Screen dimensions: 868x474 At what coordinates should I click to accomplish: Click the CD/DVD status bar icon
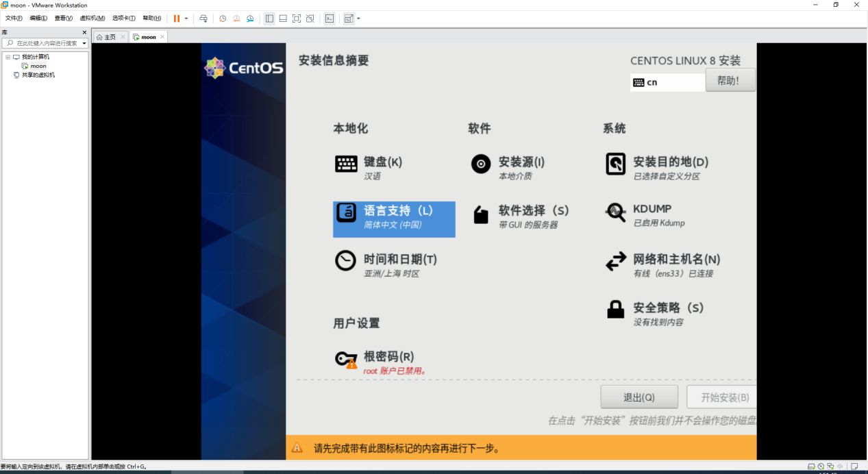point(821,466)
